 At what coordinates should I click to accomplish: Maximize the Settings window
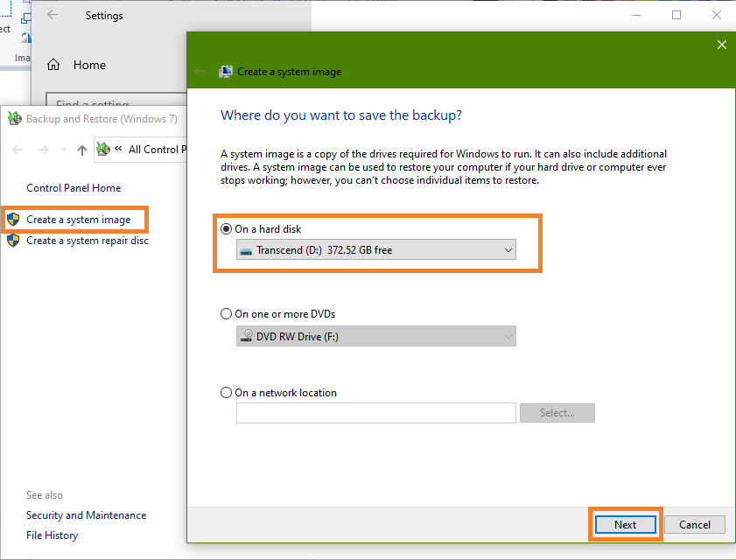(x=676, y=15)
